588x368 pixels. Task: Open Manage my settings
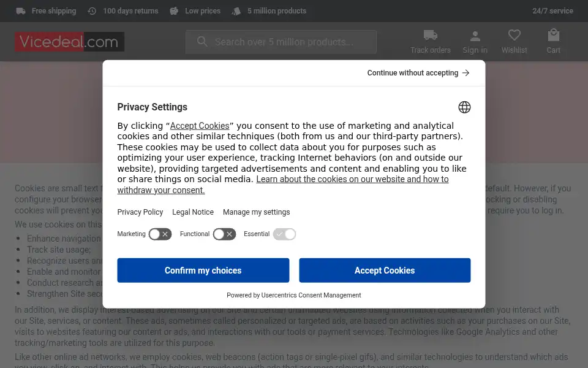point(257,212)
